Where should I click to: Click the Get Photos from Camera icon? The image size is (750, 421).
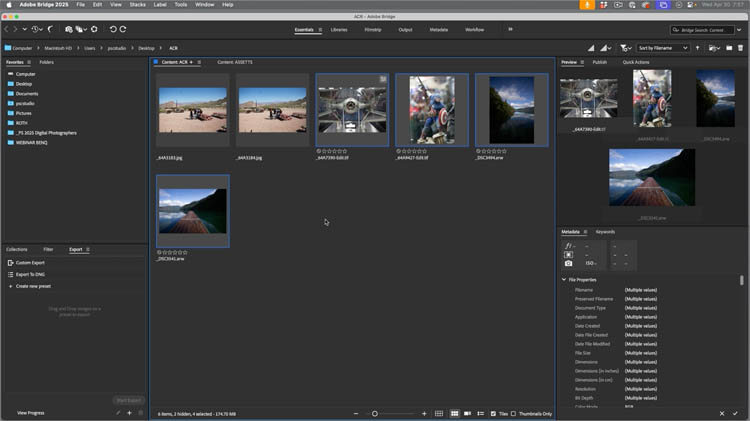[68, 30]
